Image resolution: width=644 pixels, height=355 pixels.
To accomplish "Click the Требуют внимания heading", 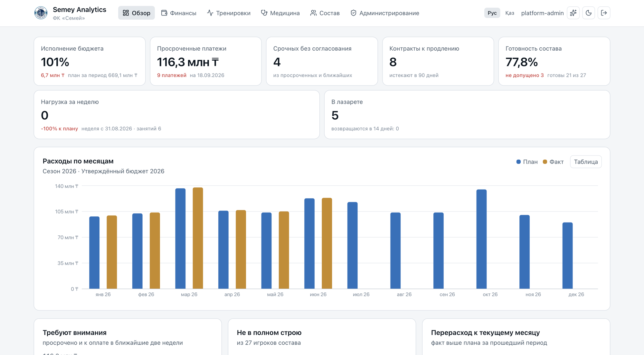I will [75, 332].
